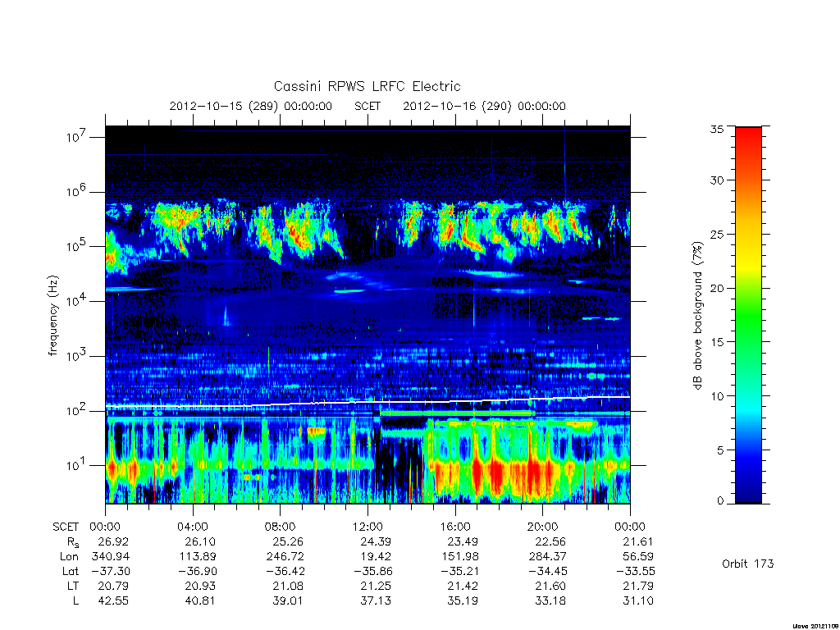Select end date '2012-10-16 (290) 00:00:00'
Screen dimensions: 840x630
[x=484, y=106]
